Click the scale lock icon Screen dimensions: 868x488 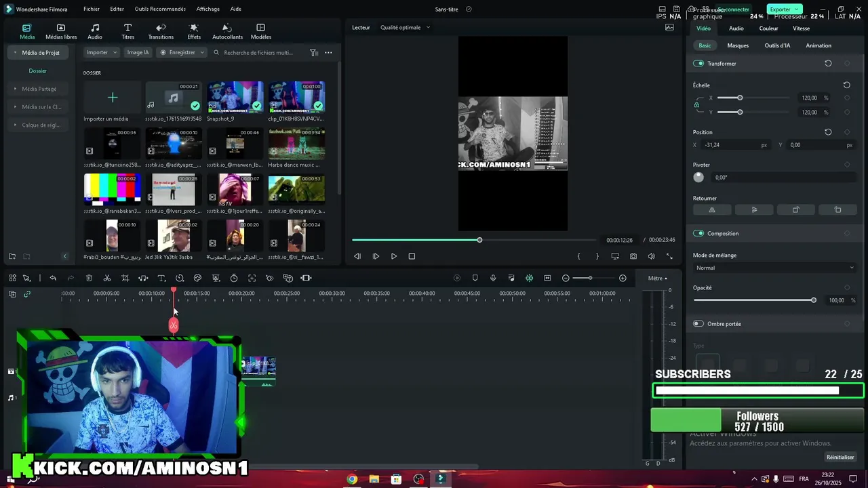click(696, 105)
